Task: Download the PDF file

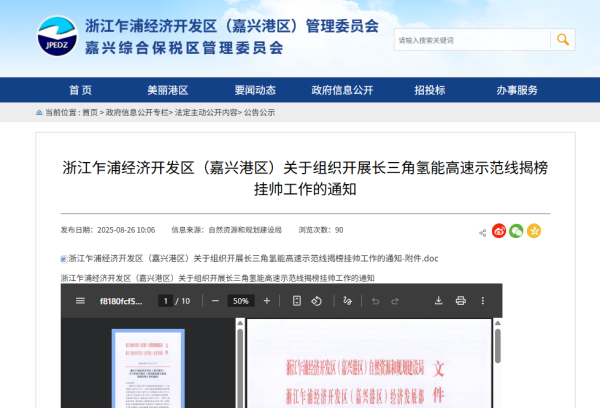Action: [x=439, y=301]
